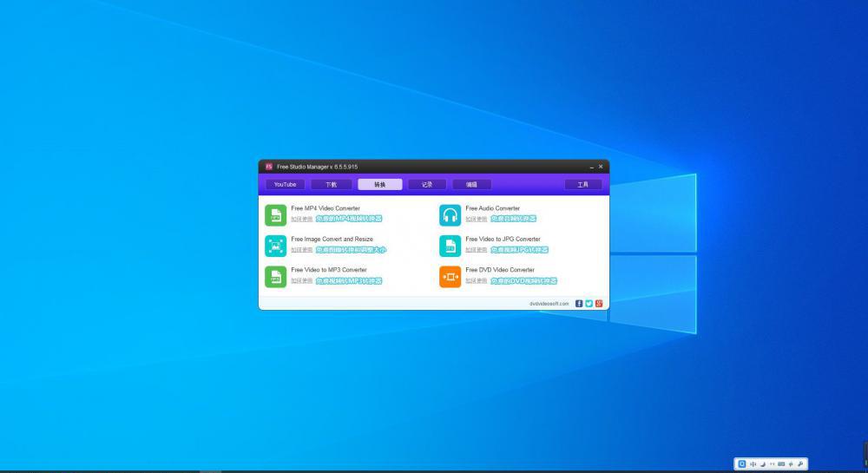The height and width of the screenshot is (473, 868).
Task: Open Free Audio Converter headphones icon
Action: coord(450,215)
